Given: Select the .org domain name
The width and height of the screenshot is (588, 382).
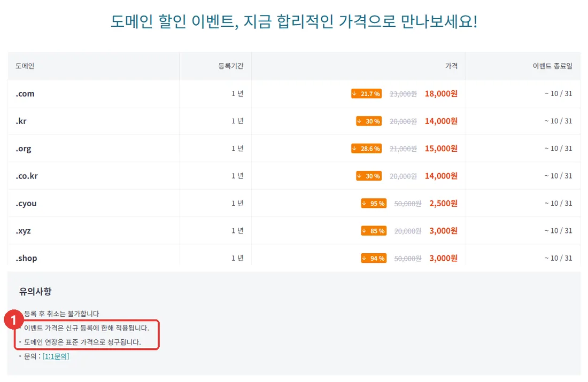Looking at the screenshot, I should [x=23, y=149].
